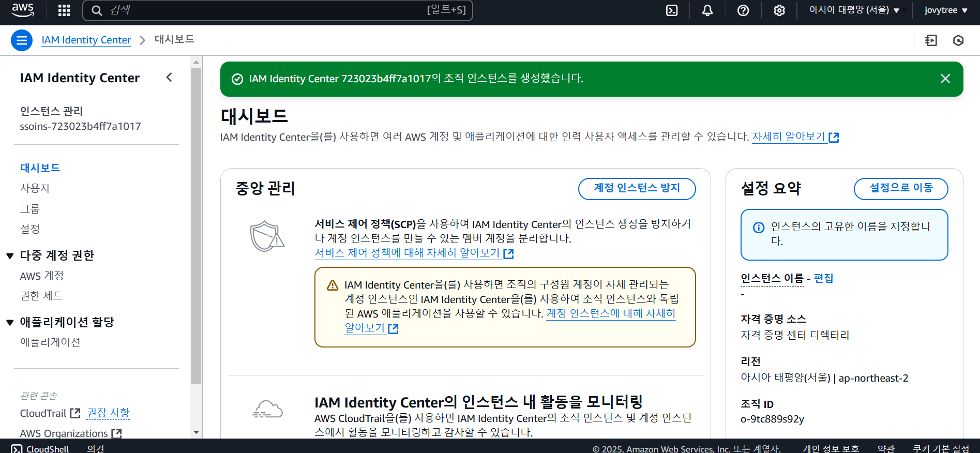This screenshot has width=980, height=453.
Task: Click the warning triangle icon in alert box
Action: point(333,285)
